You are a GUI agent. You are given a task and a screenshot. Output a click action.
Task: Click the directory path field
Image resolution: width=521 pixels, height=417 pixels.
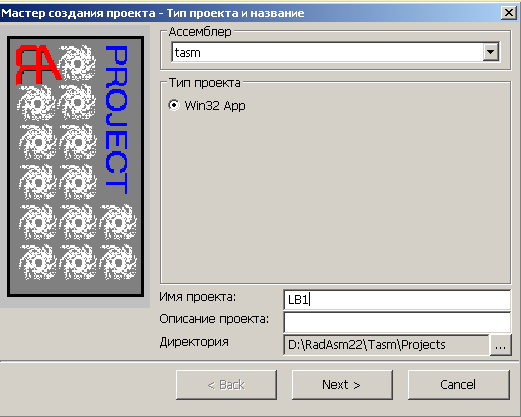[386, 345]
